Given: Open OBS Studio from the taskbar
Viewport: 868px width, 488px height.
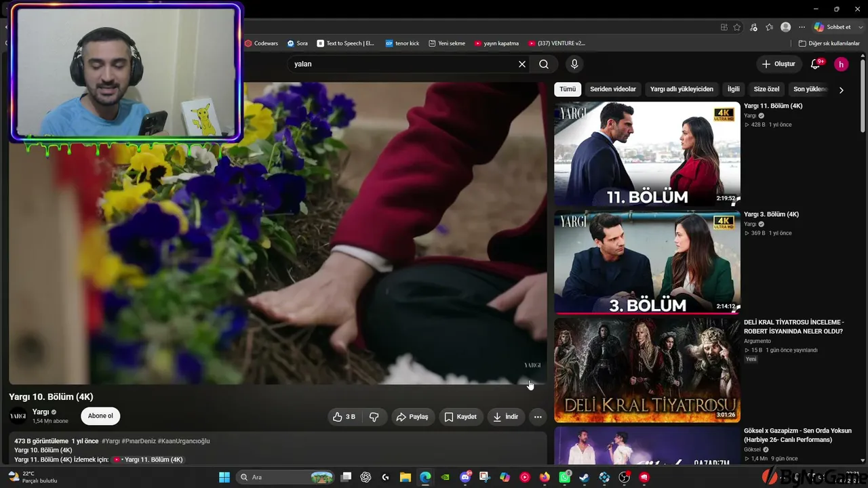Looking at the screenshot, I should coord(625,477).
